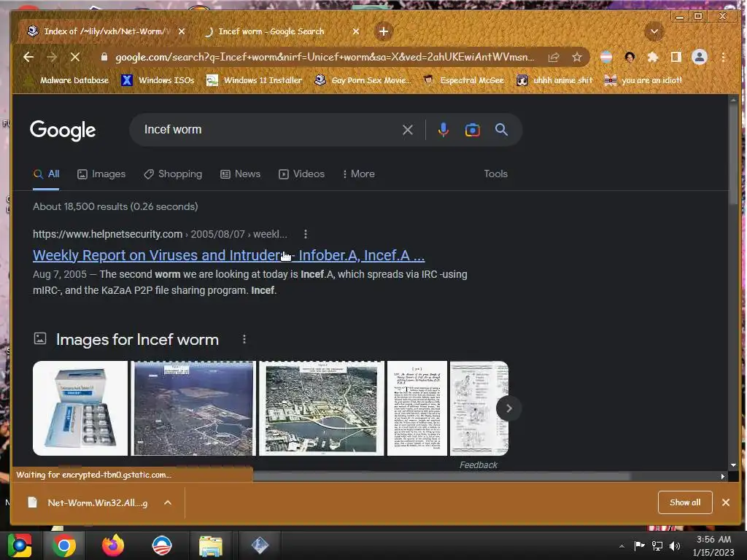Click the text document page thumbnail
Screen dimensions: 747x560
(417, 408)
